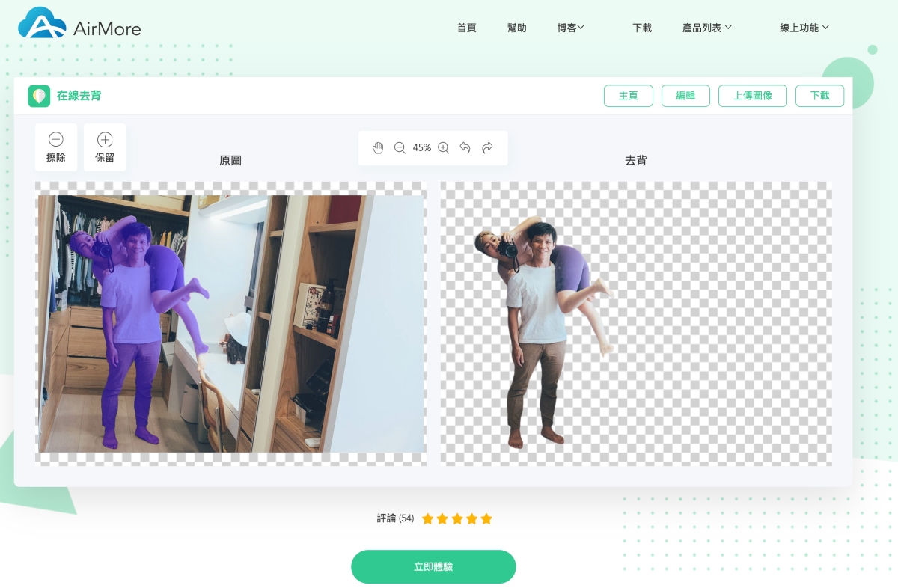Click the 在線去背 balloon app icon
898x588 pixels.
[x=39, y=96]
